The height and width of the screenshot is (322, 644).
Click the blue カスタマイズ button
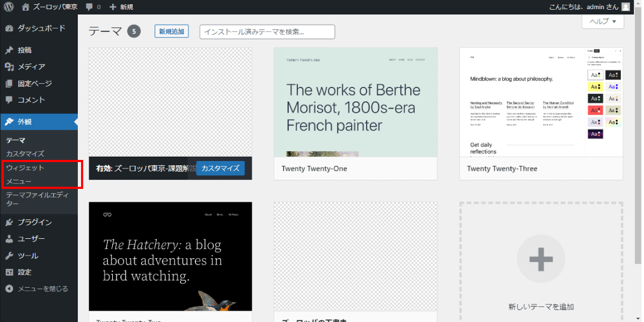(x=221, y=168)
